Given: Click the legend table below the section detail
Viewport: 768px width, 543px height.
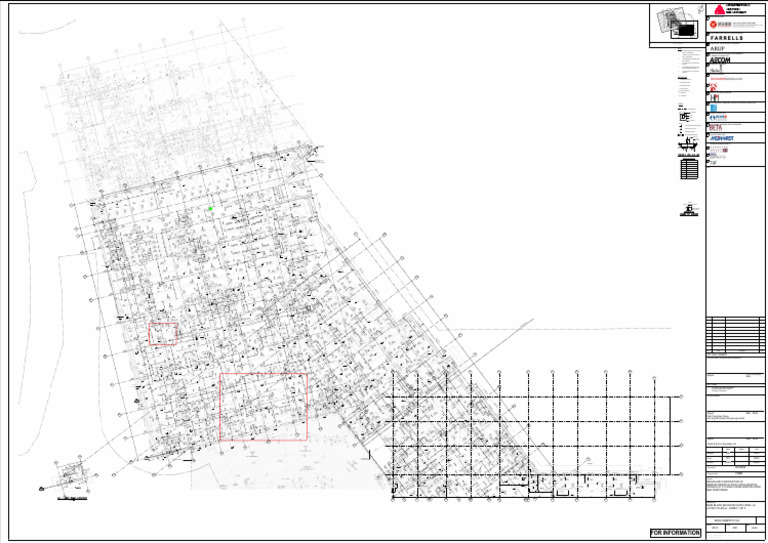Looking at the screenshot, I should pyautogui.click(x=689, y=168).
